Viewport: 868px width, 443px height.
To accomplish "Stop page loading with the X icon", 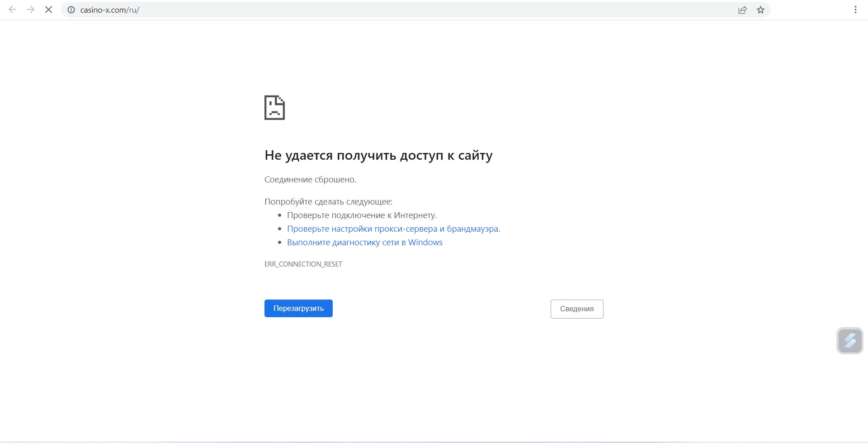I will pyautogui.click(x=48, y=10).
